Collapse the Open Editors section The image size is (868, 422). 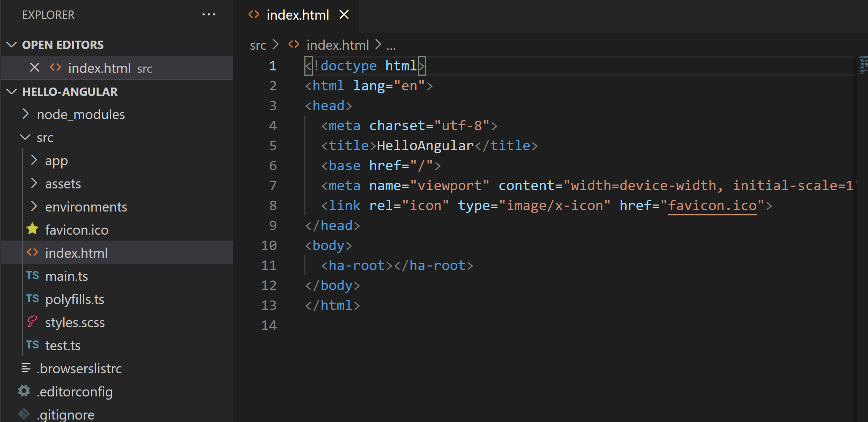tap(12, 45)
